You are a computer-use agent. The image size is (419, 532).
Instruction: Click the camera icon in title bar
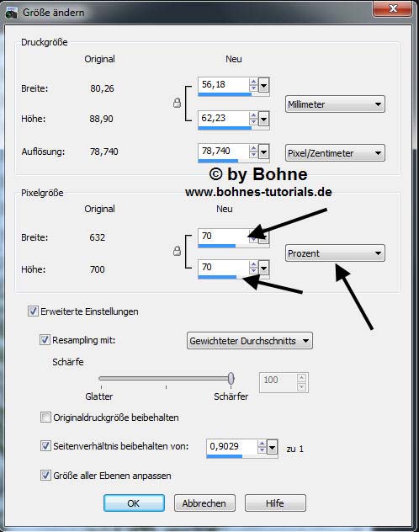[x=11, y=13]
